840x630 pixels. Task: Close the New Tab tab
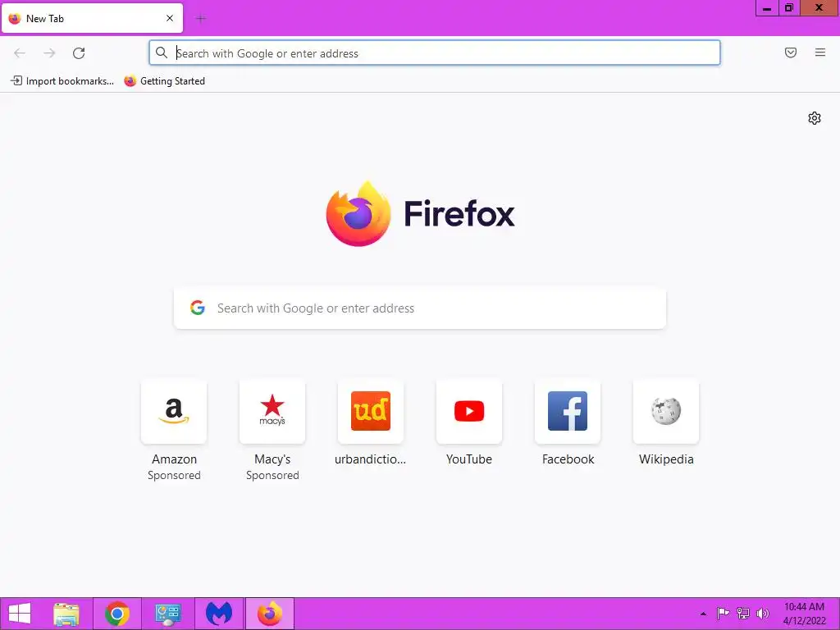(x=170, y=18)
